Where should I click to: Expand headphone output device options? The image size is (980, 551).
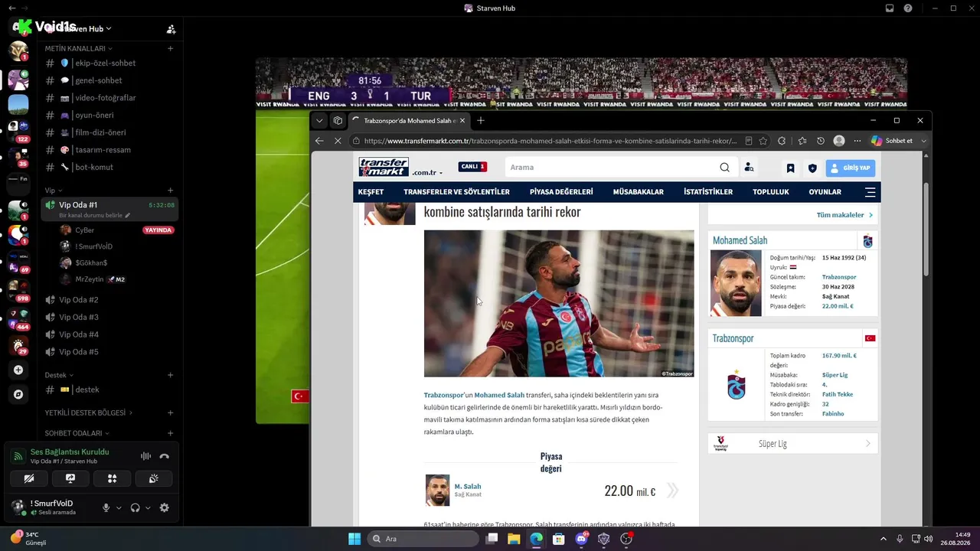(x=148, y=507)
